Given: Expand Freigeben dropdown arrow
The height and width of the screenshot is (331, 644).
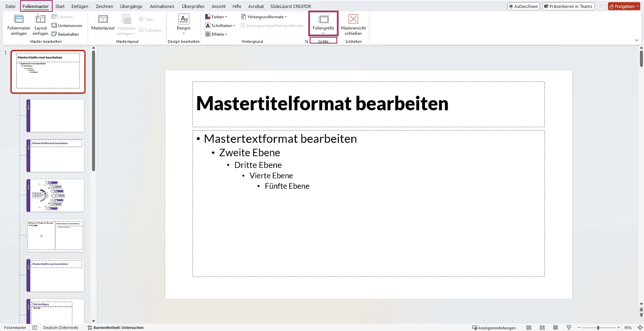Looking at the screenshot, I should (638, 7).
